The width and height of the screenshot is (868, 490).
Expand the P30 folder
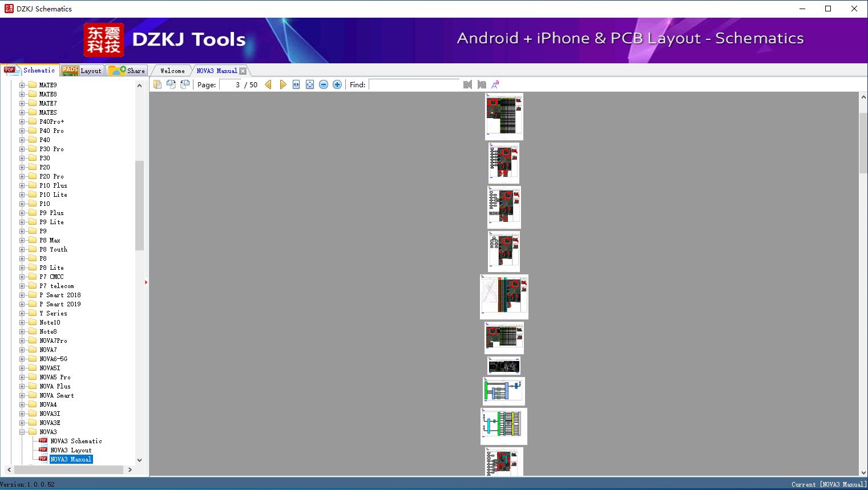point(22,158)
